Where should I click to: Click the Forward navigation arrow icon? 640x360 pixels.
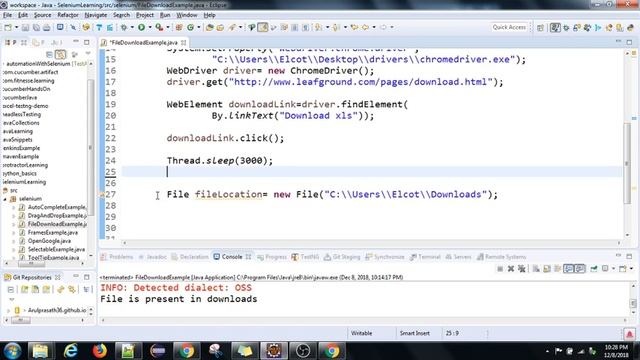(383, 27)
